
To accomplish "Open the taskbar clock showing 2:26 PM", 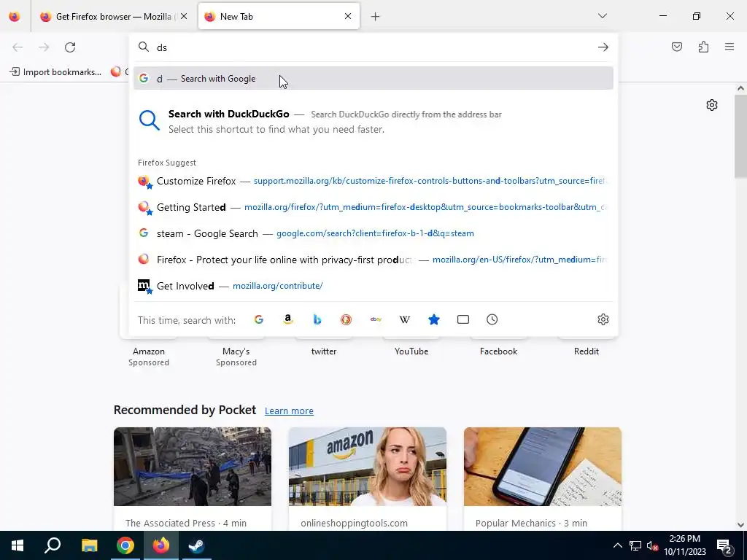I will coord(685,545).
